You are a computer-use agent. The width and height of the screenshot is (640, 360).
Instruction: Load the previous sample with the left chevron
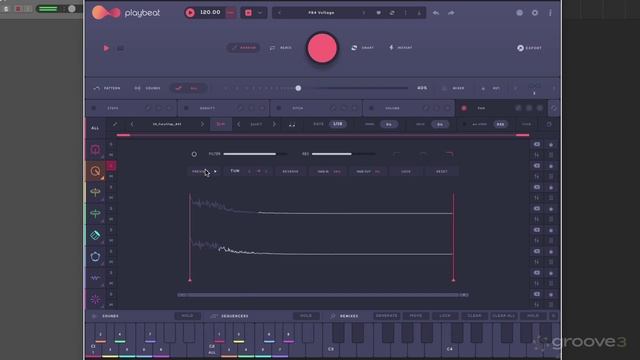point(132,124)
